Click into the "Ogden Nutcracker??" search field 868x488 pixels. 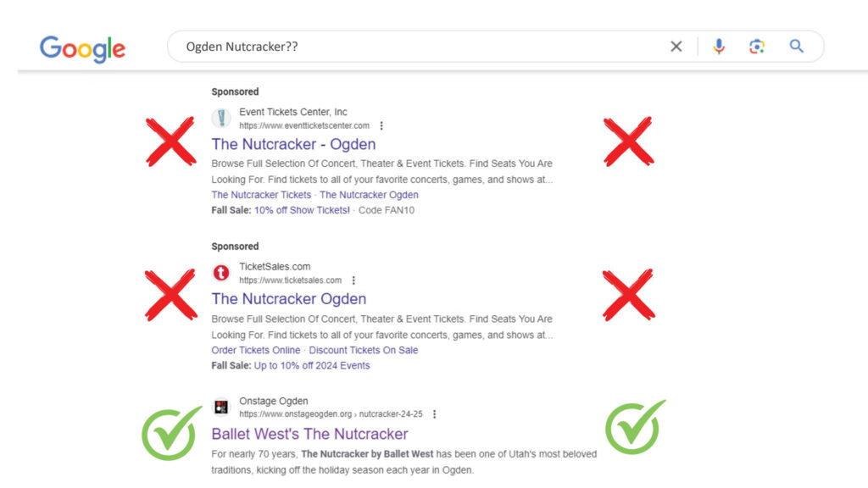point(420,47)
